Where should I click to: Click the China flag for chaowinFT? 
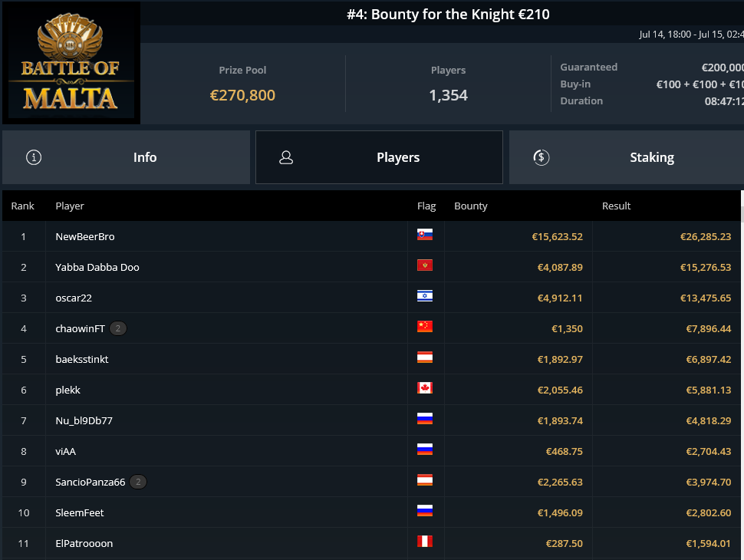(x=425, y=327)
